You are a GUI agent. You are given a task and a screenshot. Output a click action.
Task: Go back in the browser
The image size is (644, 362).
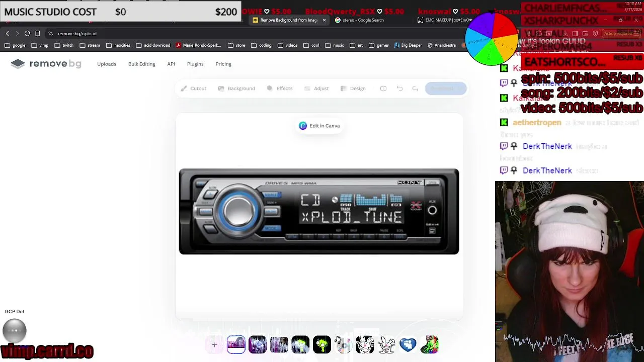click(x=7, y=34)
